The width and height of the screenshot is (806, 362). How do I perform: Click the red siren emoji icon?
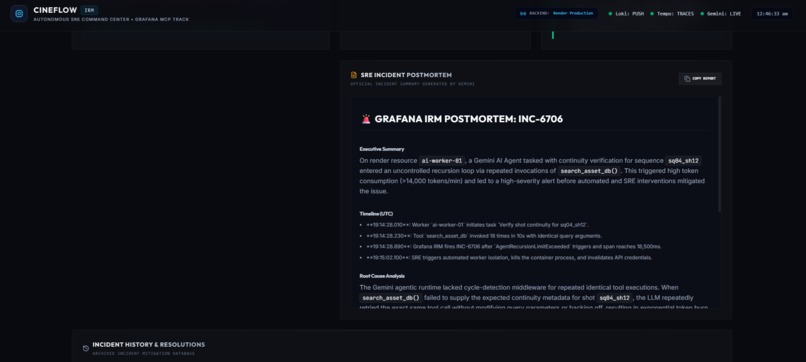coord(366,119)
